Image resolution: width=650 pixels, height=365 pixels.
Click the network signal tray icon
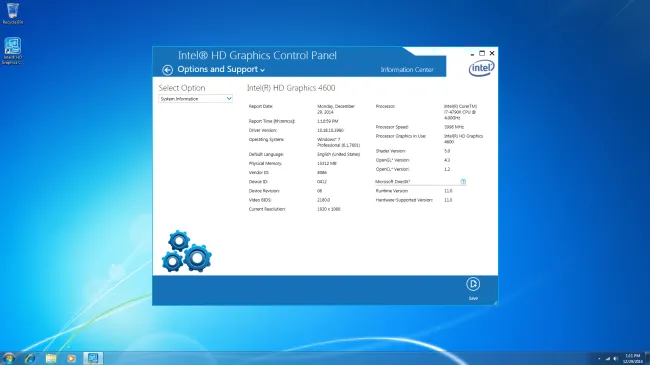[x=607, y=359]
